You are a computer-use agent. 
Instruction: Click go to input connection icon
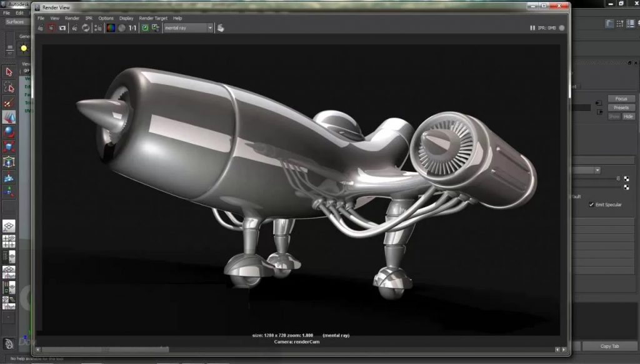(598, 103)
